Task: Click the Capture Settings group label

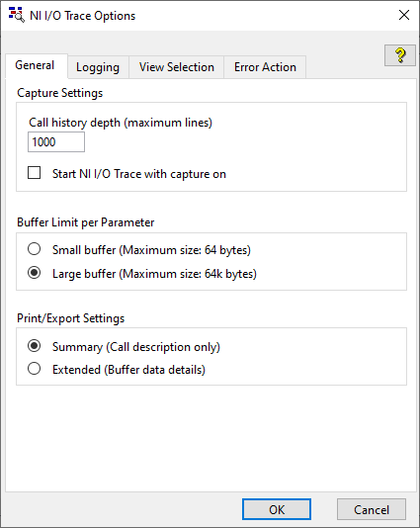Action: pos(60,93)
